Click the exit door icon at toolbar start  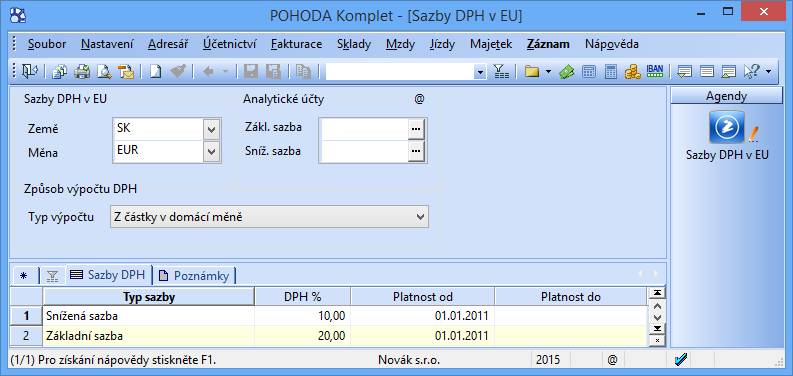coord(29,72)
